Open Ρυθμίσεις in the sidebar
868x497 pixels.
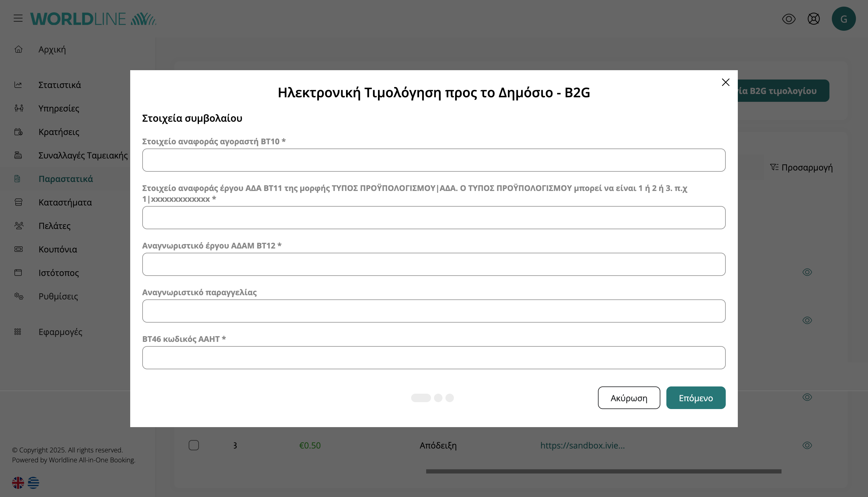58,296
